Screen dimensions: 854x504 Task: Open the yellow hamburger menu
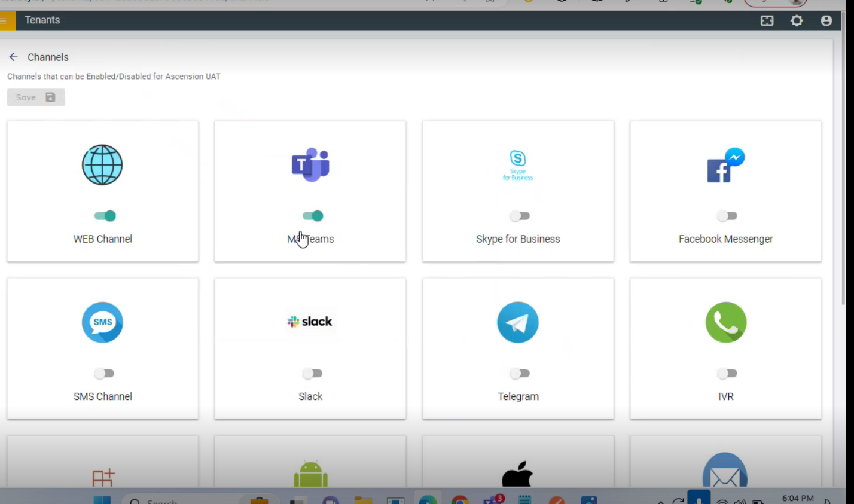5,20
